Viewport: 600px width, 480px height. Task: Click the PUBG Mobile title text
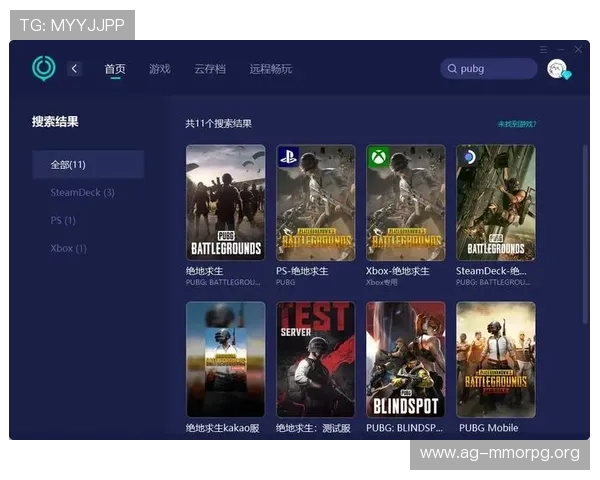489,428
